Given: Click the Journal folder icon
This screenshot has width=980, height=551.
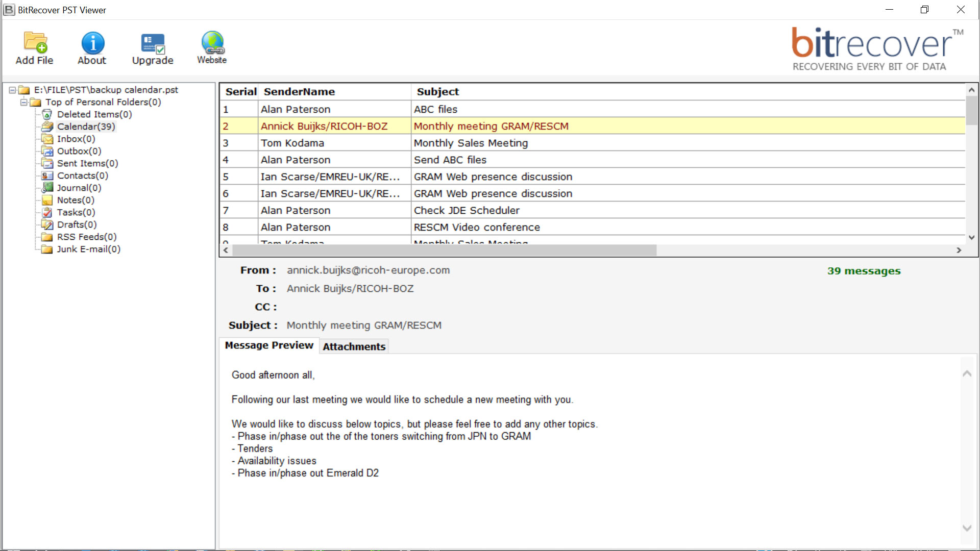Looking at the screenshot, I should tap(47, 188).
